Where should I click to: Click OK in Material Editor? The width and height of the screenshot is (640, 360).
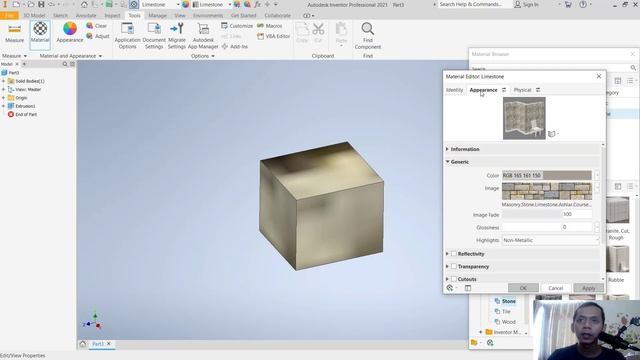[x=523, y=288]
